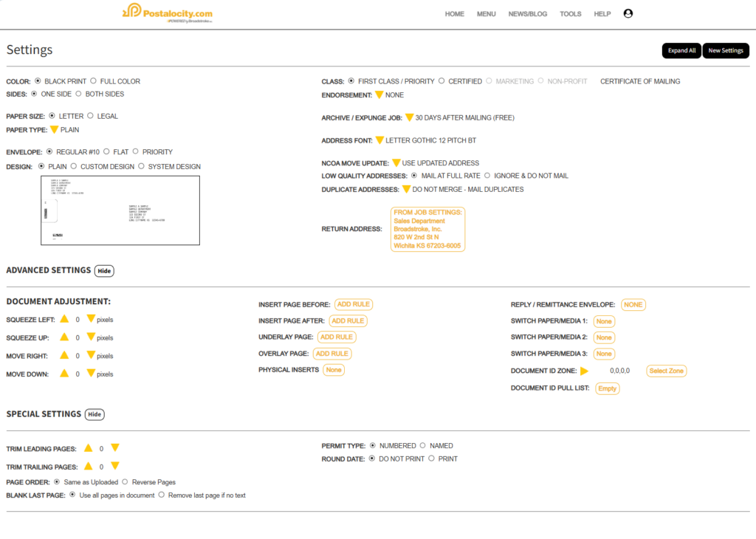Open the Help navigation item
The image size is (756, 539).
(602, 14)
